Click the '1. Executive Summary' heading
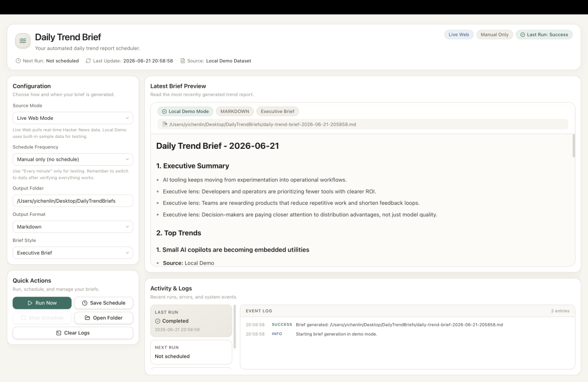The height and width of the screenshot is (382, 588). pyautogui.click(x=192, y=166)
